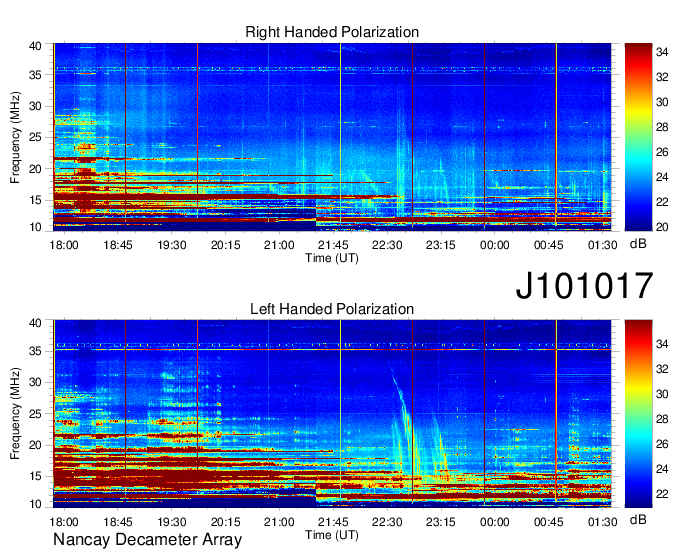Click the 22:30 time tick on the top plot
This screenshot has width=680, height=552.
tap(387, 245)
